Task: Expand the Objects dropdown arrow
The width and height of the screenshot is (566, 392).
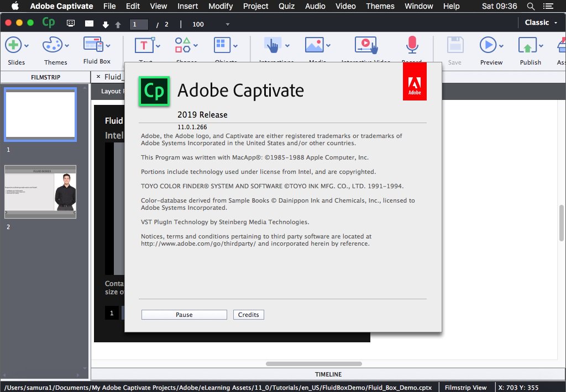Action: (235, 46)
